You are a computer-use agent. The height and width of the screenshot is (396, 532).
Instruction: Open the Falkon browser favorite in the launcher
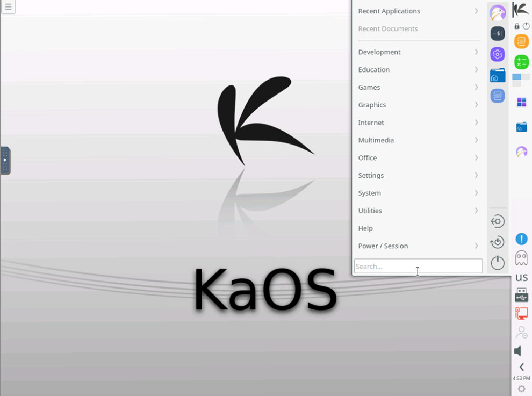(498, 13)
